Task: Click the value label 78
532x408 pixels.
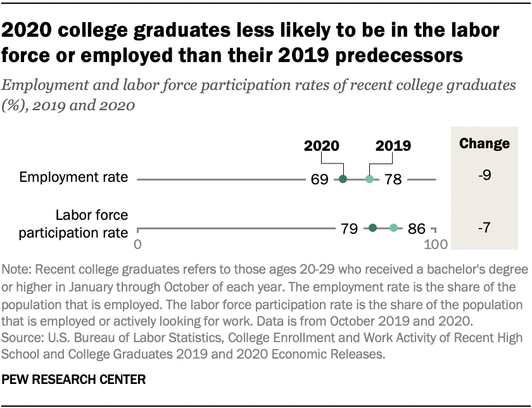Action: click(x=393, y=180)
